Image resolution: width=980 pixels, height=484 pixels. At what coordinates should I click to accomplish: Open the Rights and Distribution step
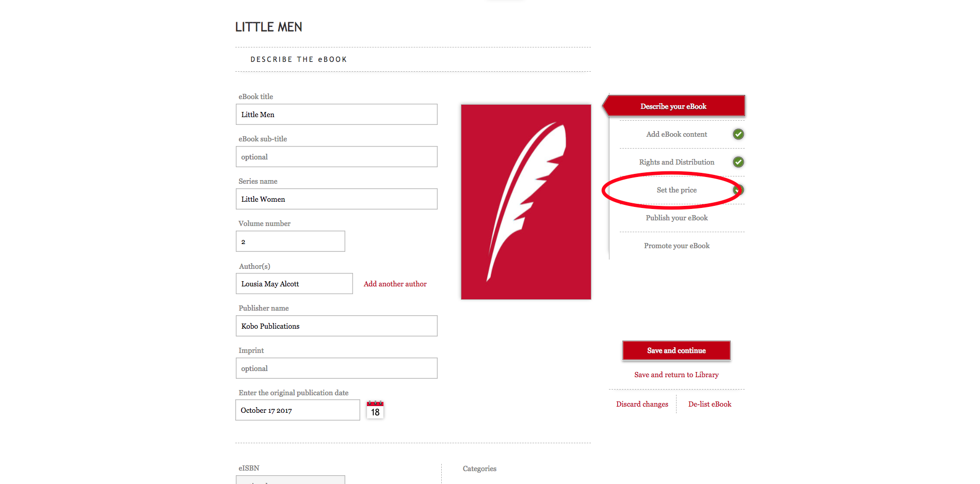[676, 162]
